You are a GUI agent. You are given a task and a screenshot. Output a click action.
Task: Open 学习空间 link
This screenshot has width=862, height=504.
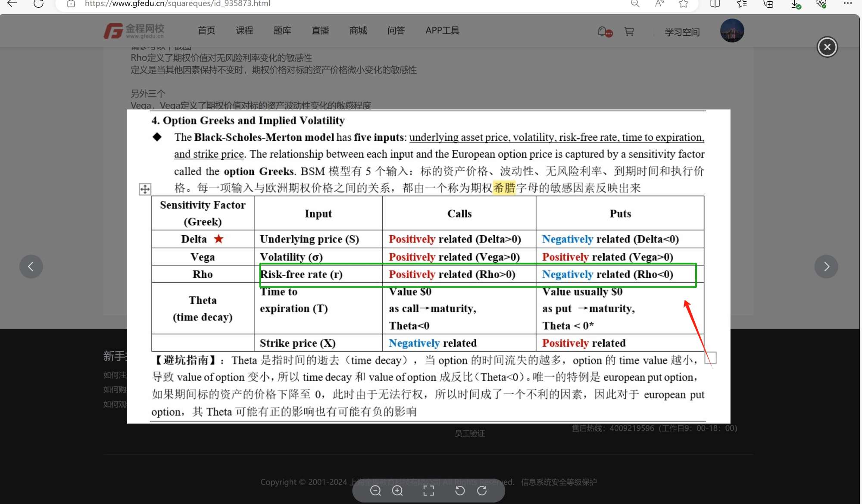pyautogui.click(x=682, y=32)
